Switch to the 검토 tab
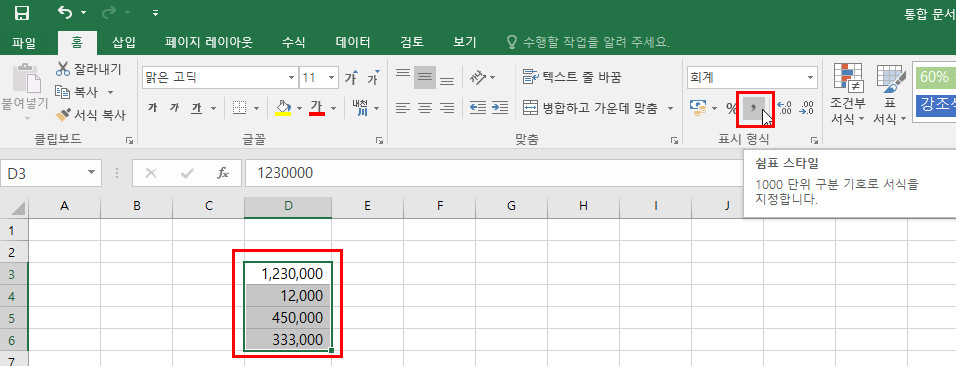This screenshot has width=956, height=366. click(x=412, y=42)
